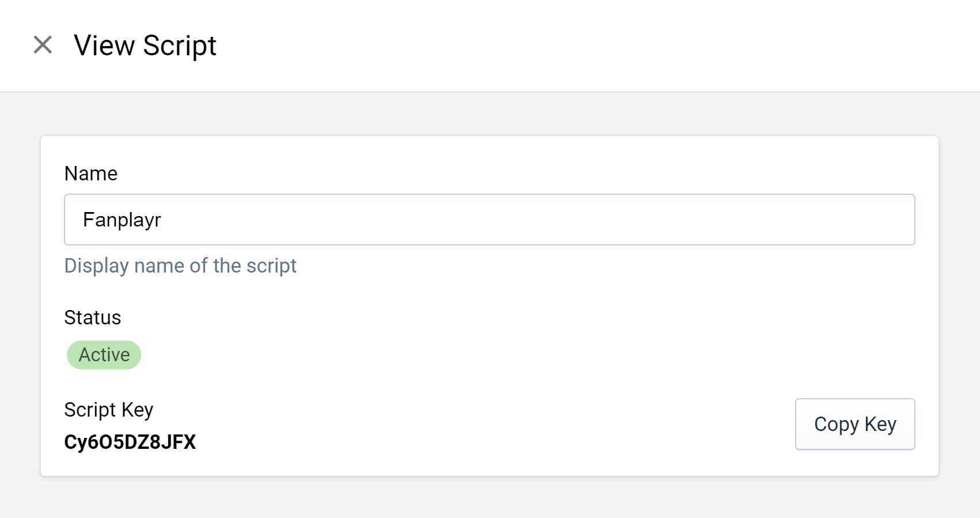Click the gray background below the card
980x518 pixels.
tap(490, 497)
